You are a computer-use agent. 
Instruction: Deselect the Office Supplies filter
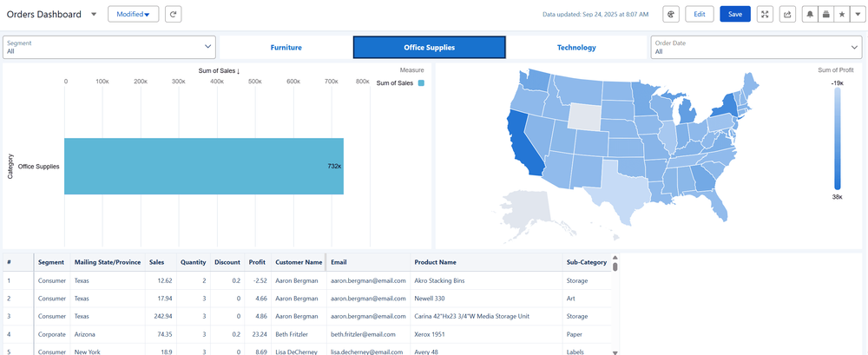point(429,47)
